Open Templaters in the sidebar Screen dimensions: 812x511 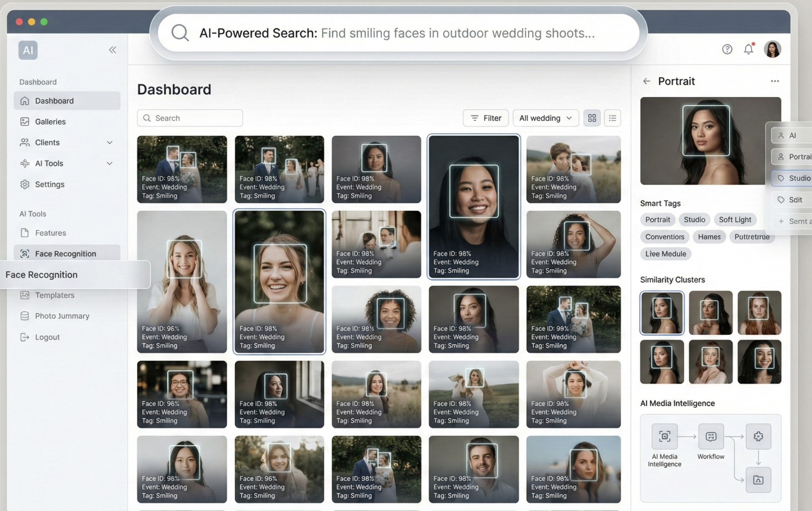tap(67, 295)
